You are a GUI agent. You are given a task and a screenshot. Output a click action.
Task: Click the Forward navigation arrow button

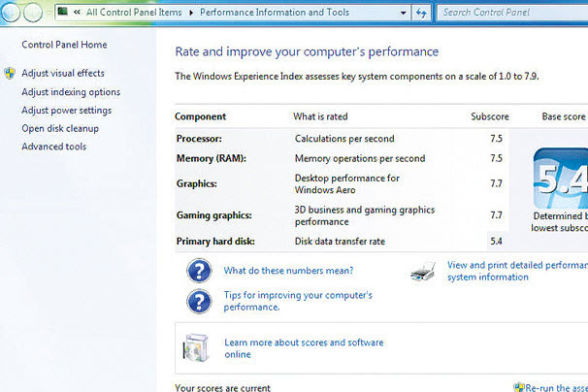point(33,13)
